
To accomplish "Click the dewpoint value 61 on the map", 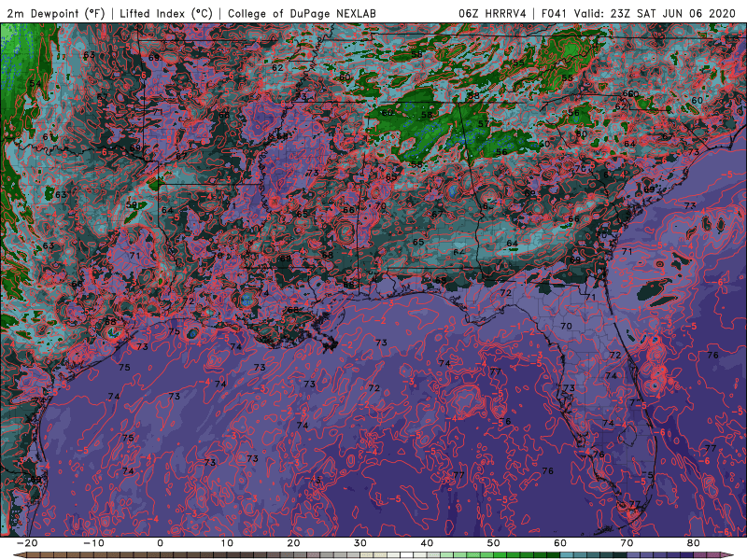I will [48, 137].
